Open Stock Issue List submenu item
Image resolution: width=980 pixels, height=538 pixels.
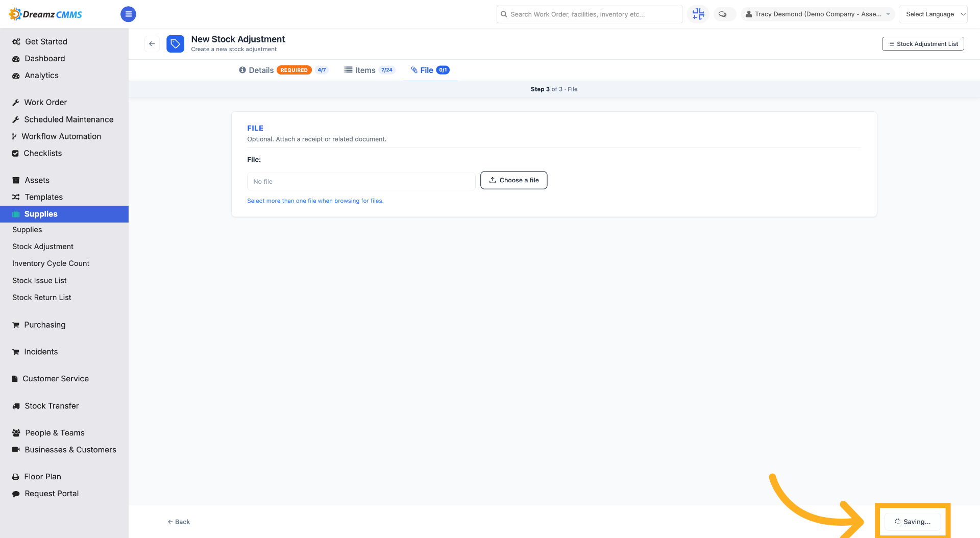click(39, 281)
